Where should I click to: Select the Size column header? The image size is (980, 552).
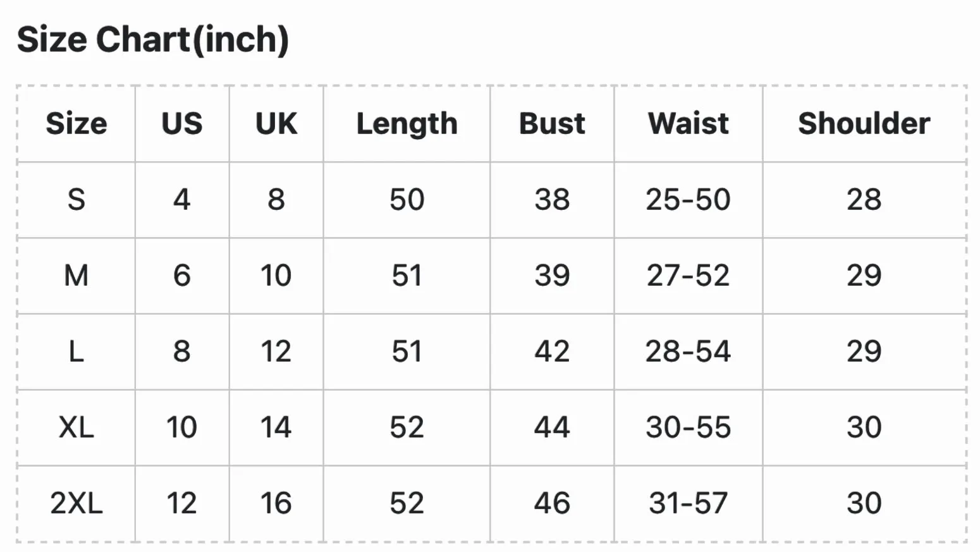[x=77, y=123]
